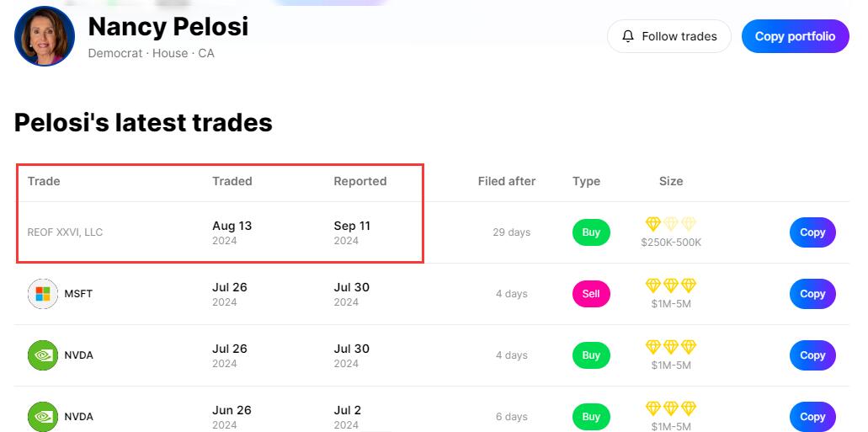This screenshot has height=432, width=868.
Task: Click the Copy portfolio button
Action: click(x=795, y=36)
